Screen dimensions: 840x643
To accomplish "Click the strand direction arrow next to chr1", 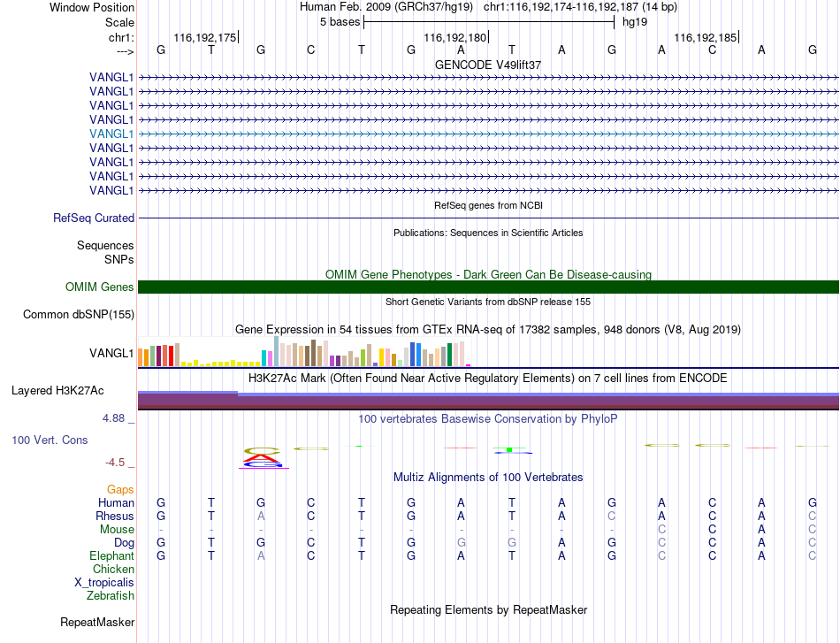I will pyautogui.click(x=126, y=51).
